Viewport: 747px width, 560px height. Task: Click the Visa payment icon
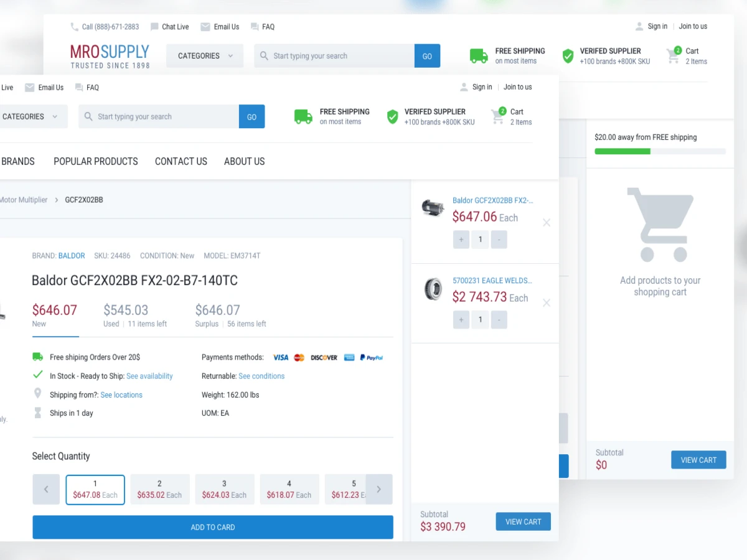[281, 358]
